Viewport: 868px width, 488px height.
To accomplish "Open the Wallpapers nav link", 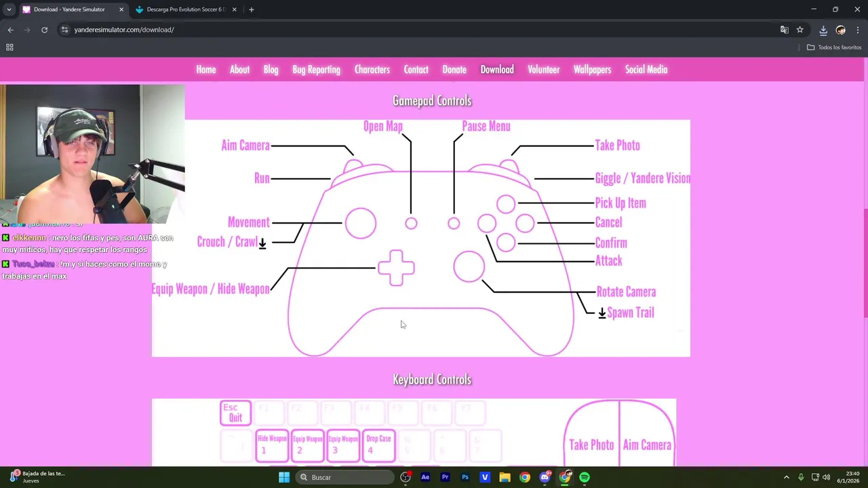I will (592, 69).
